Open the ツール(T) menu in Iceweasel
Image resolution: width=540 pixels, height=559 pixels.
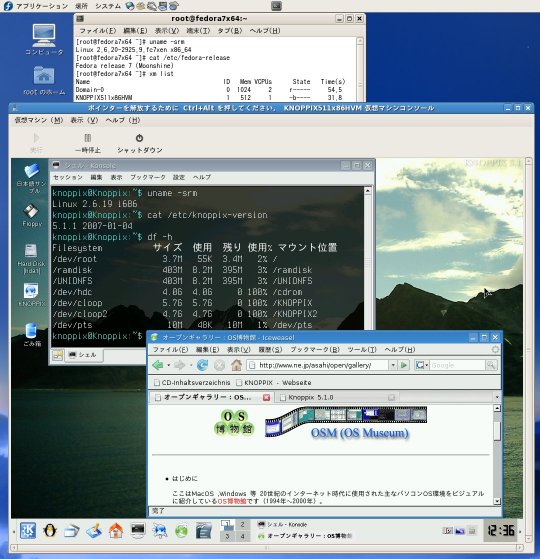[x=362, y=349]
